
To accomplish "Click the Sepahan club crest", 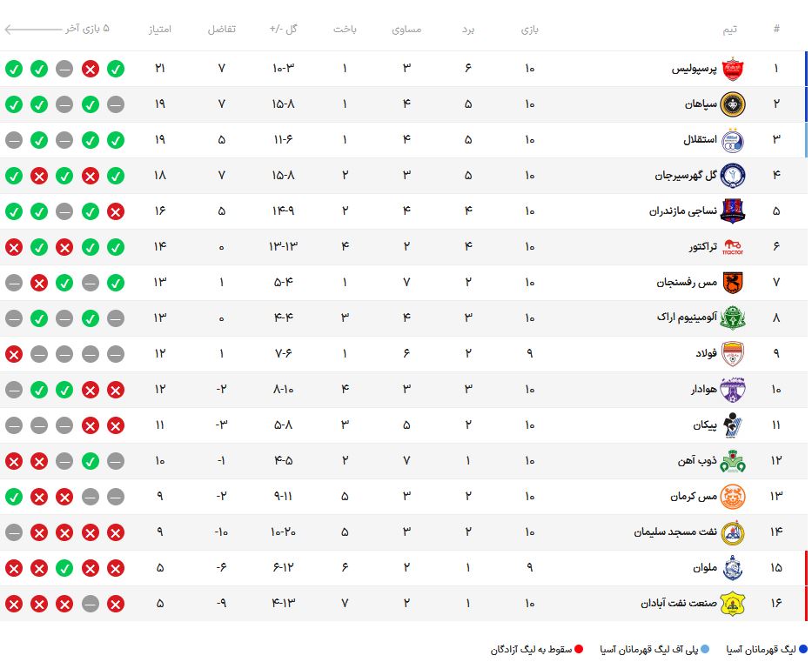I will (732, 104).
